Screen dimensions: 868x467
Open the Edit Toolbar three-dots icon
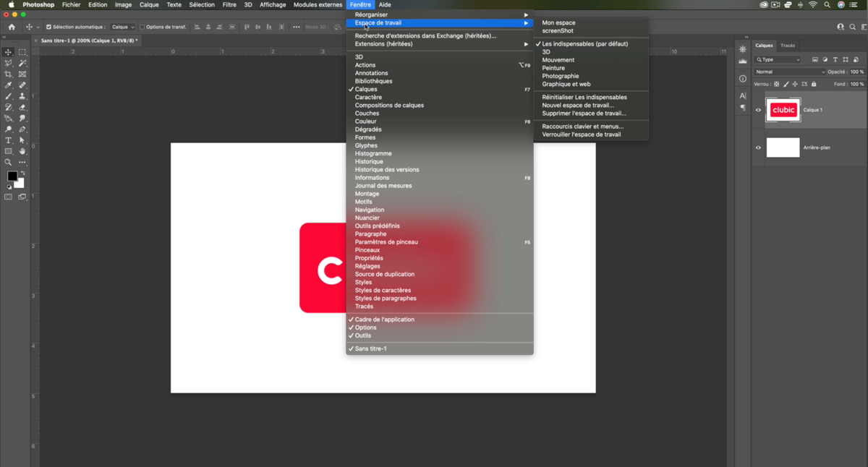(x=22, y=162)
